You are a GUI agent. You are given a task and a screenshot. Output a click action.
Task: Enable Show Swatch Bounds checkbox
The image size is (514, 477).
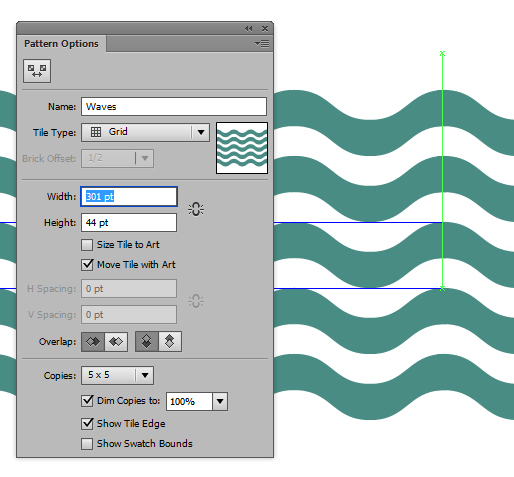(x=87, y=444)
